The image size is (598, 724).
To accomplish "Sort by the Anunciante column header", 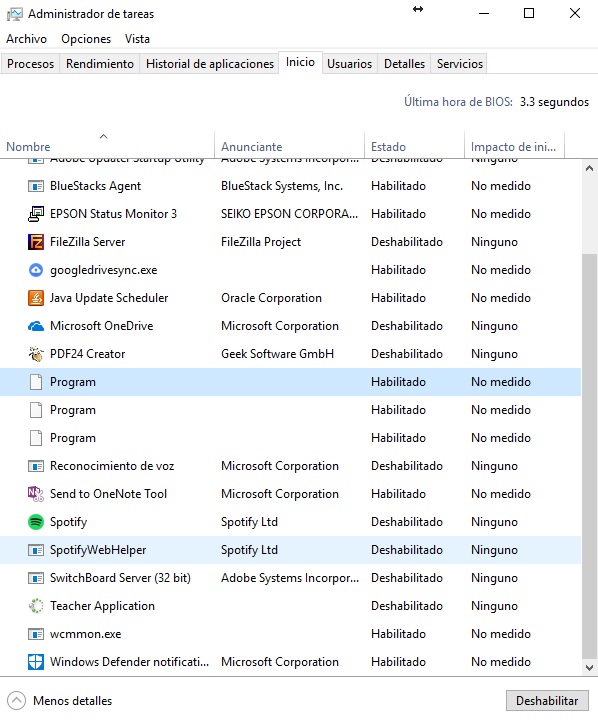I will [290, 146].
